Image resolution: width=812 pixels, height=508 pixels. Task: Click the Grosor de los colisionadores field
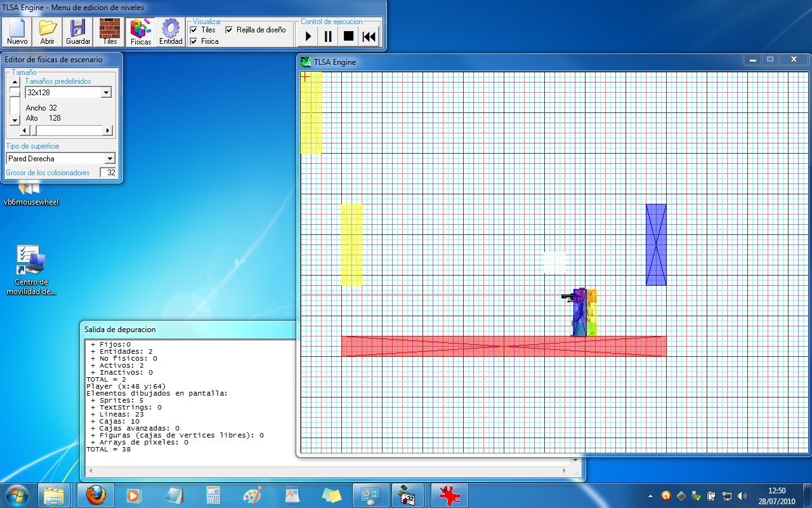108,173
